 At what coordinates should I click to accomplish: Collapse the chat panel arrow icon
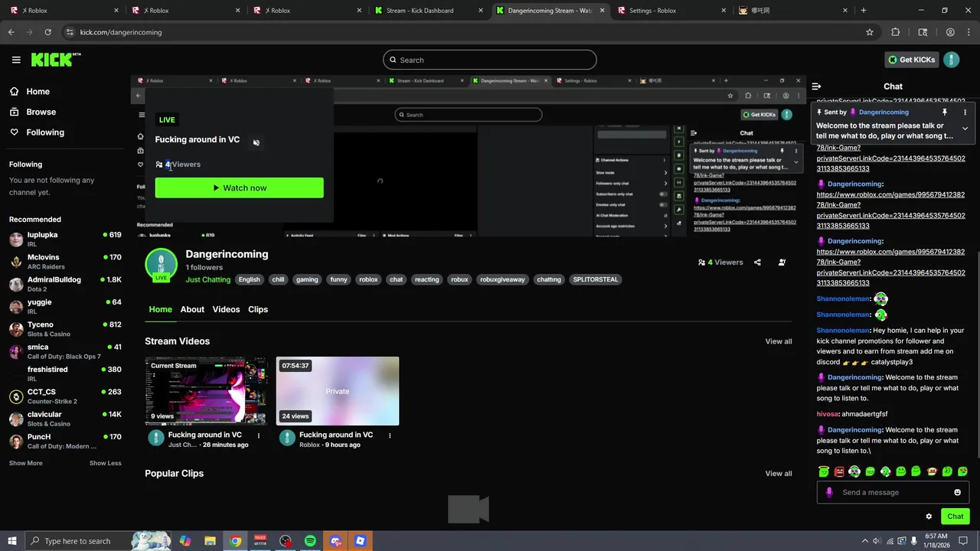coord(816,86)
